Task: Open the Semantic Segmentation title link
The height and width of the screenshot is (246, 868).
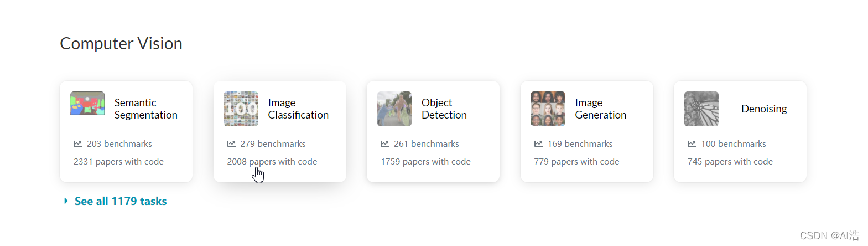Action: [145, 109]
